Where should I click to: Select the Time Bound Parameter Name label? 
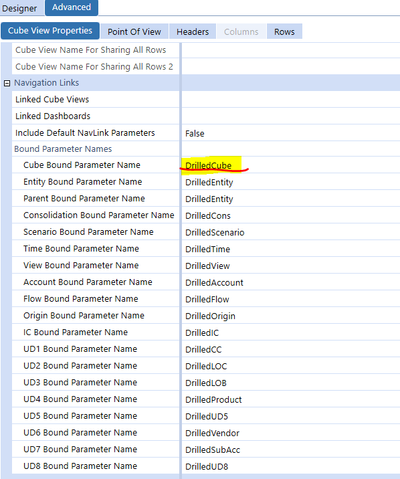(x=81, y=249)
